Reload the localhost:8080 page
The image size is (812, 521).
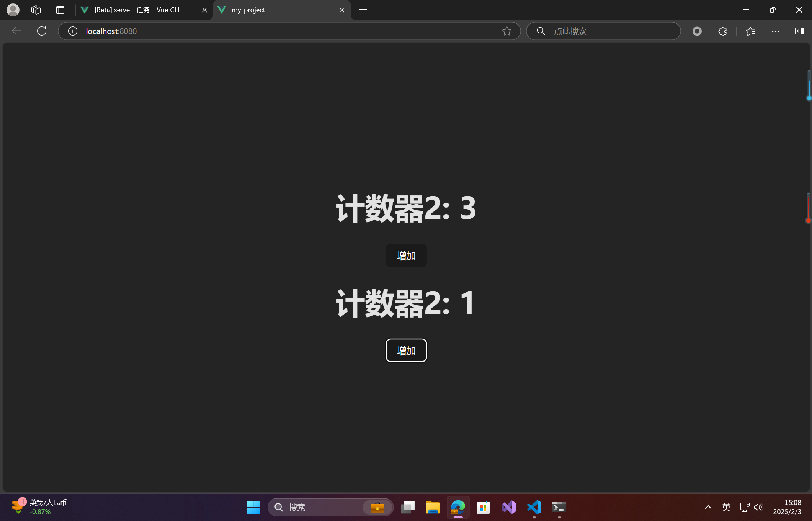tap(41, 31)
